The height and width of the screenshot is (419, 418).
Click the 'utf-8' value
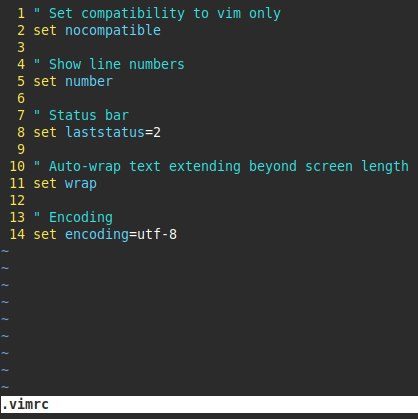(x=157, y=234)
